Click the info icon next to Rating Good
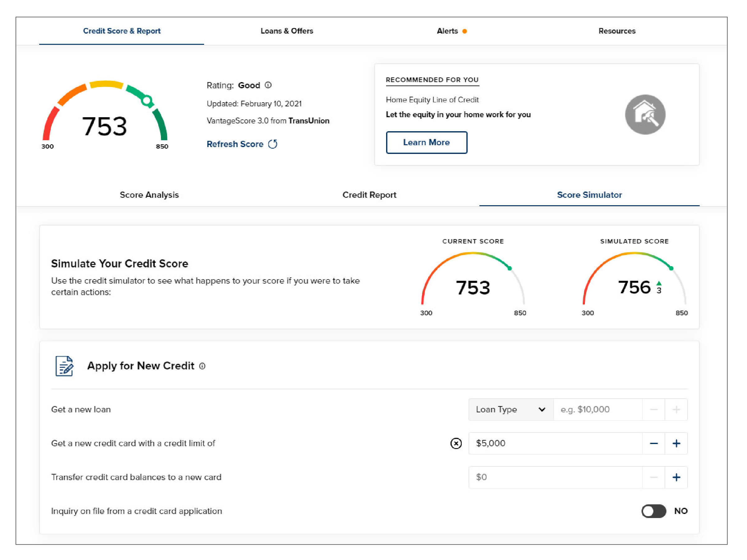Viewport: 747px width, 560px height. pos(268,85)
